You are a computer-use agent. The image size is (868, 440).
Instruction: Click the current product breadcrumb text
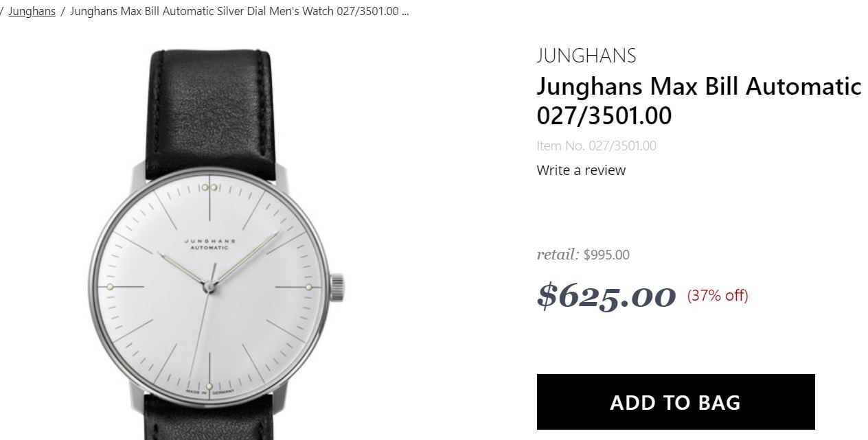click(240, 12)
